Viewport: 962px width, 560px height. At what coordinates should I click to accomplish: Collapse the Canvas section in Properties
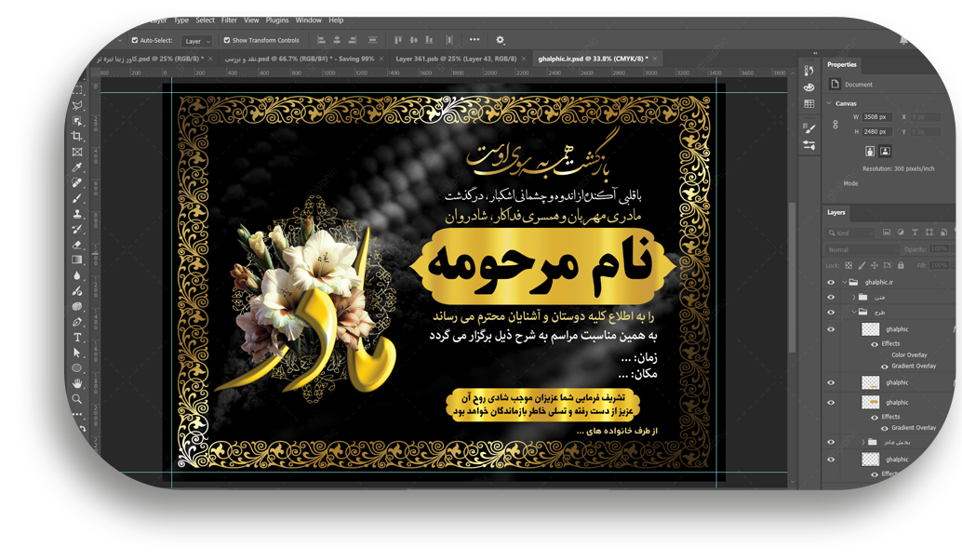point(829,103)
